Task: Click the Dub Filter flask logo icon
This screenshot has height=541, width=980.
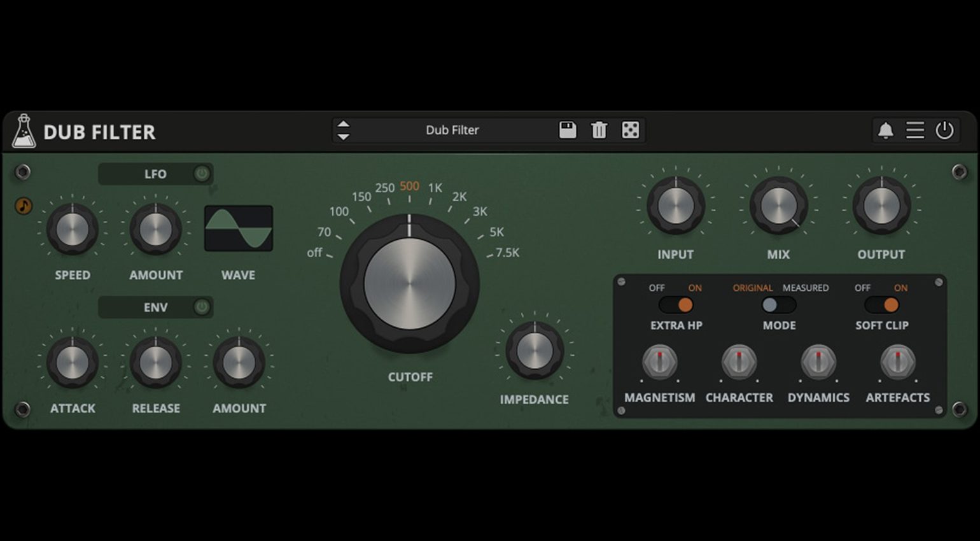Action: coord(24,130)
